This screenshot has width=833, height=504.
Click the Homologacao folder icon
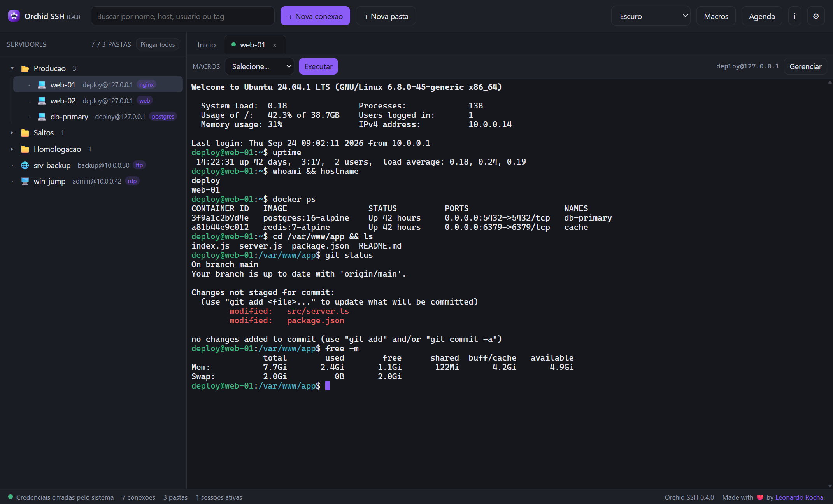[x=25, y=149]
